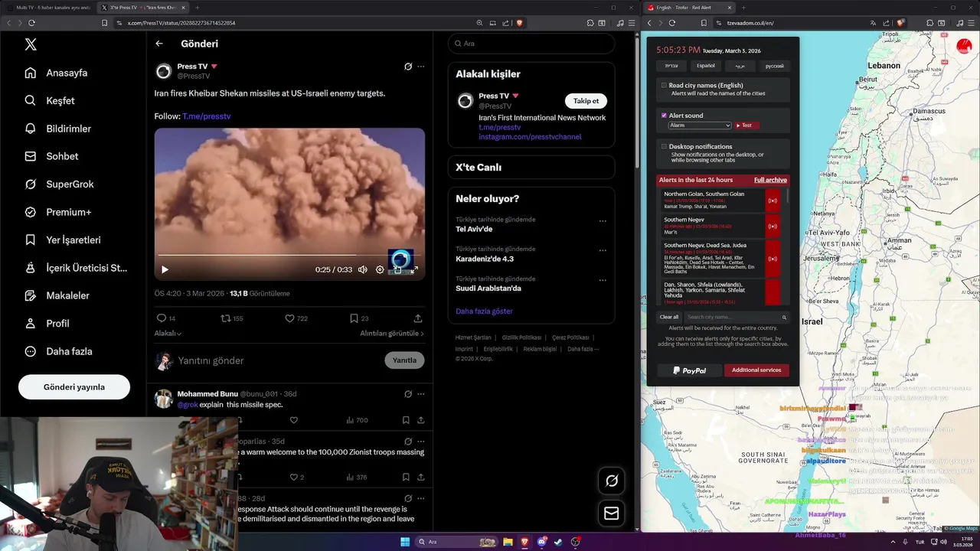This screenshot has height=551, width=980.
Task: Toggle the Alert sound checkbox
Action: tap(664, 116)
